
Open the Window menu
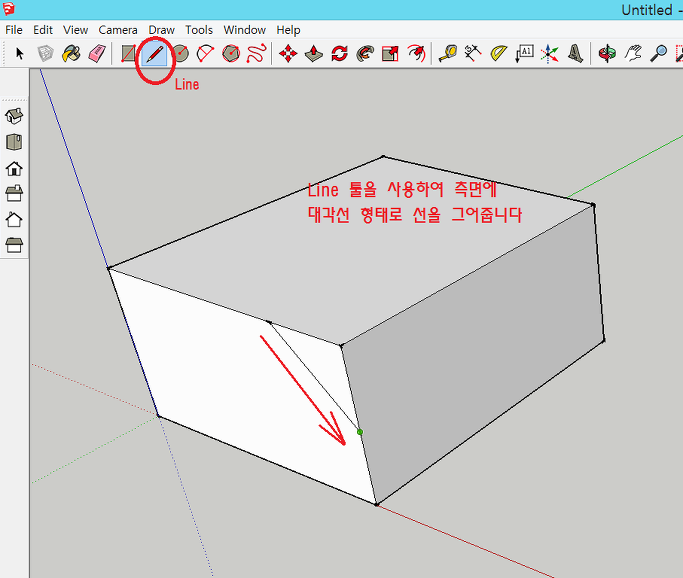(244, 30)
